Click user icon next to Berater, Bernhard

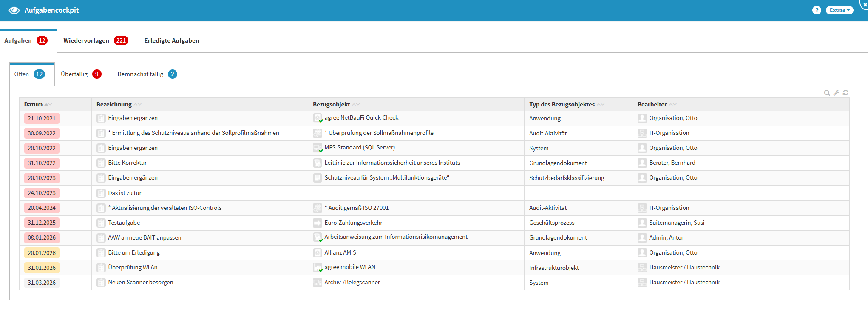point(642,163)
